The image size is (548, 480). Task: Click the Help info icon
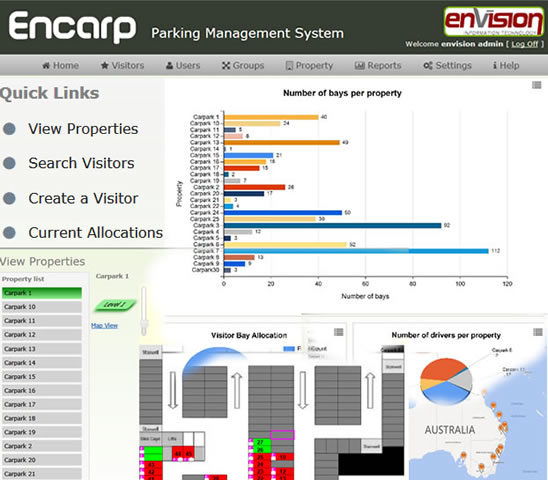[495, 65]
